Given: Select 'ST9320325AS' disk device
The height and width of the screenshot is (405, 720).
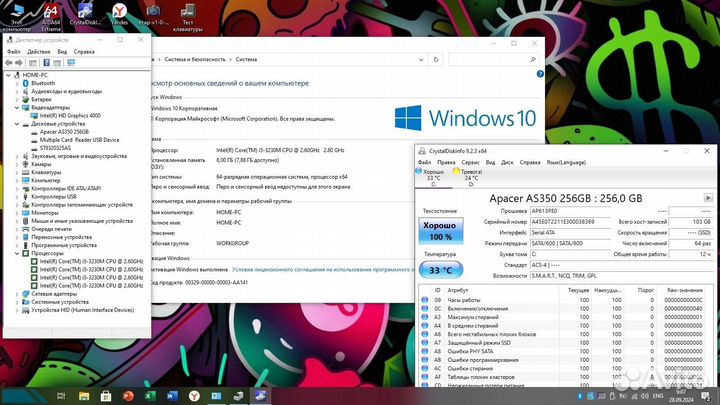Looking at the screenshot, I should [x=55, y=148].
